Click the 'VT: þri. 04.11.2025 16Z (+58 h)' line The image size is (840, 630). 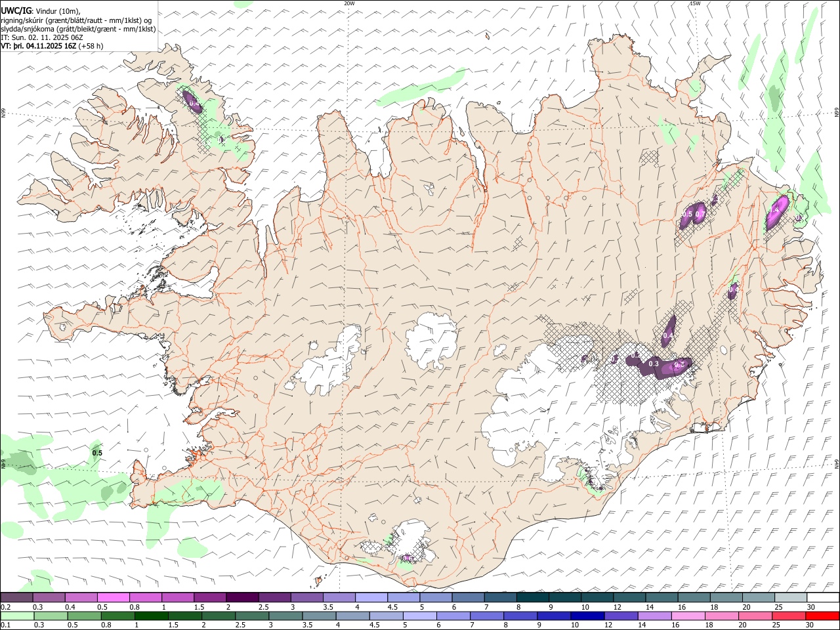(52, 46)
